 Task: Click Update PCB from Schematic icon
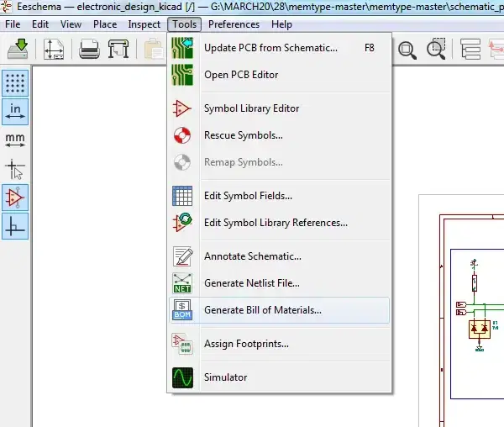coord(182,48)
